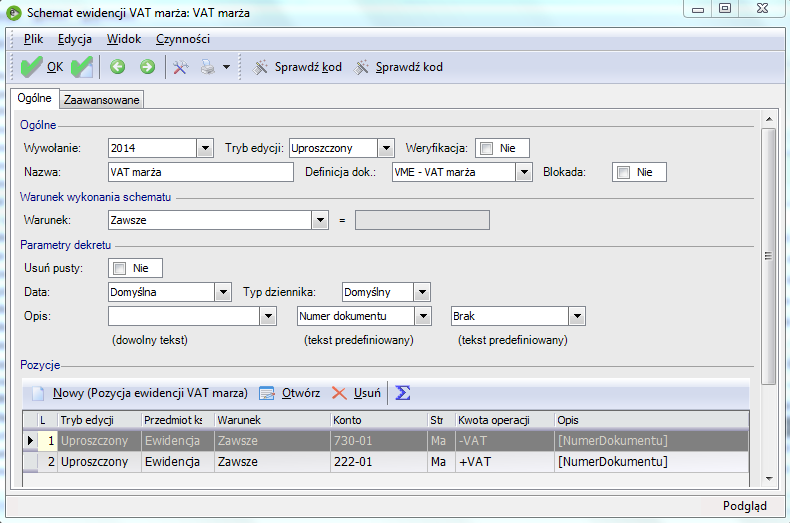Click the Otwórz button label
790x523 pixels.
click(301, 393)
